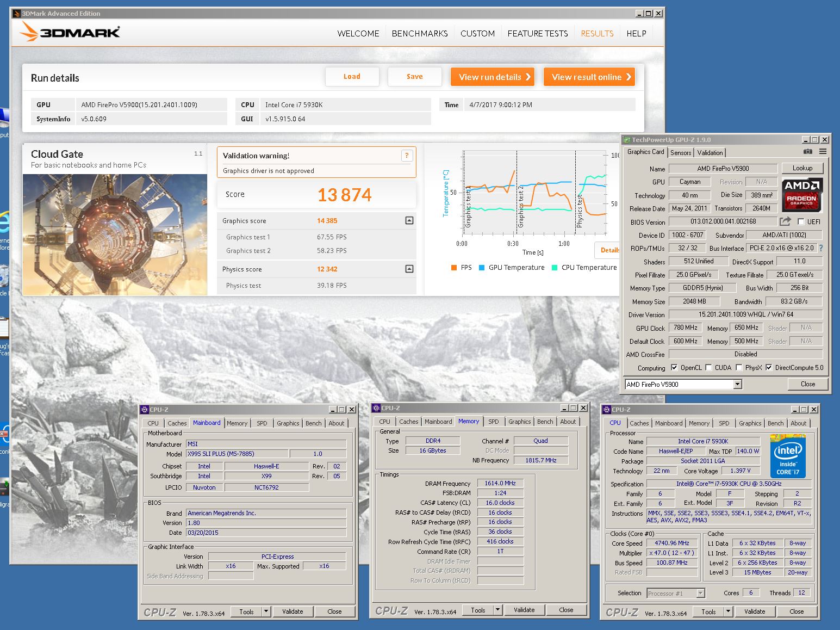The width and height of the screenshot is (840, 630).
Task: Click the GPU-Z title bar icon
Action: (x=627, y=140)
